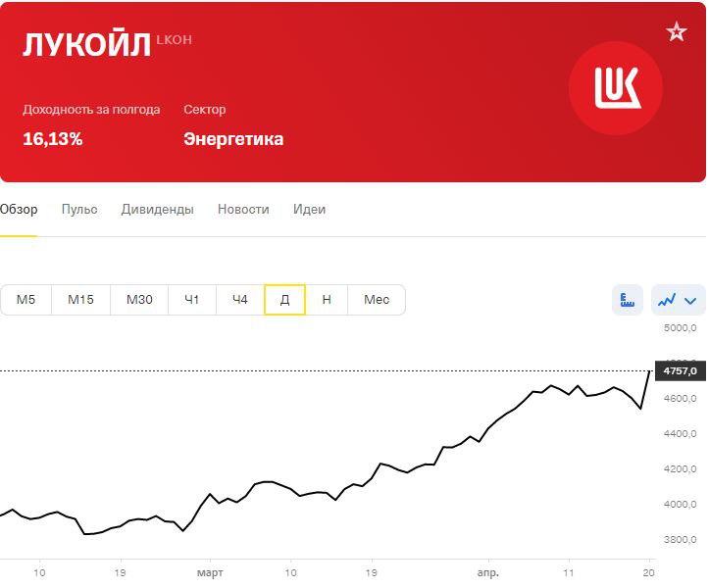
Task: Click the Энергетика sector link
Action: point(233,139)
